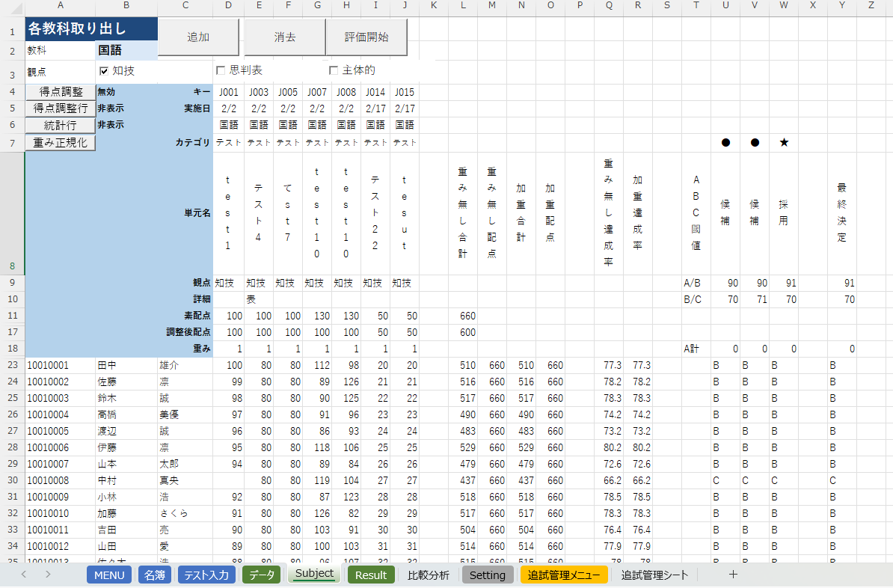The width and height of the screenshot is (893, 588).
Task: Enable the 思判表 checkbox
Action: [221, 70]
